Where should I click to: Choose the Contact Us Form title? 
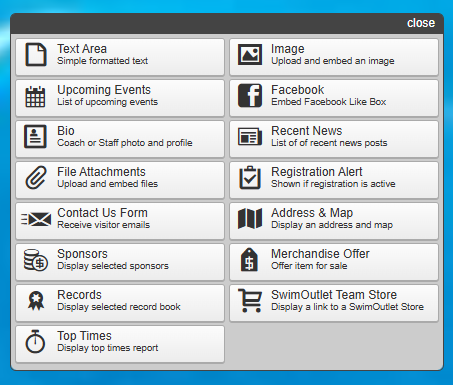point(102,213)
